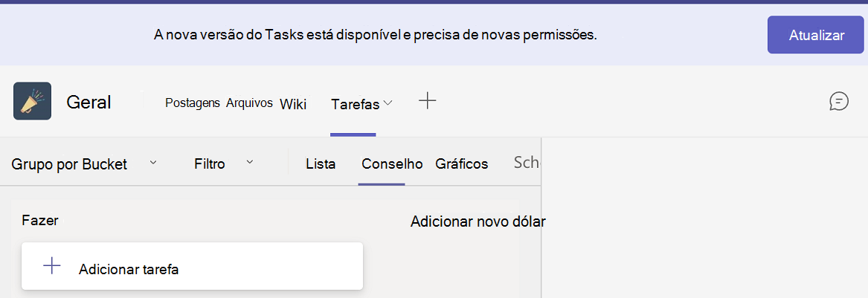This screenshot has width=868, height=298.
Task: Switch to the Arquivos tab
Action: point(249,103)
